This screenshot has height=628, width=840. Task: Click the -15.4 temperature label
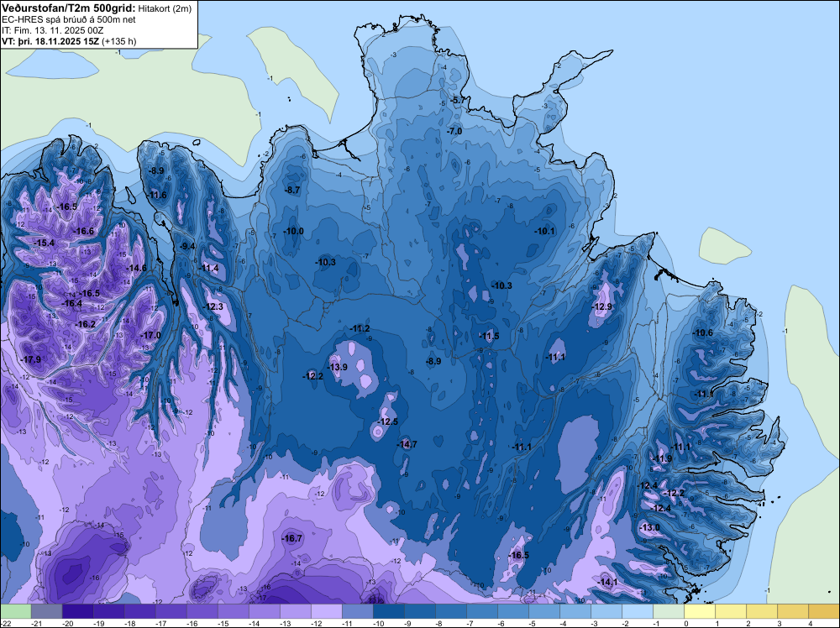[44, 243]
